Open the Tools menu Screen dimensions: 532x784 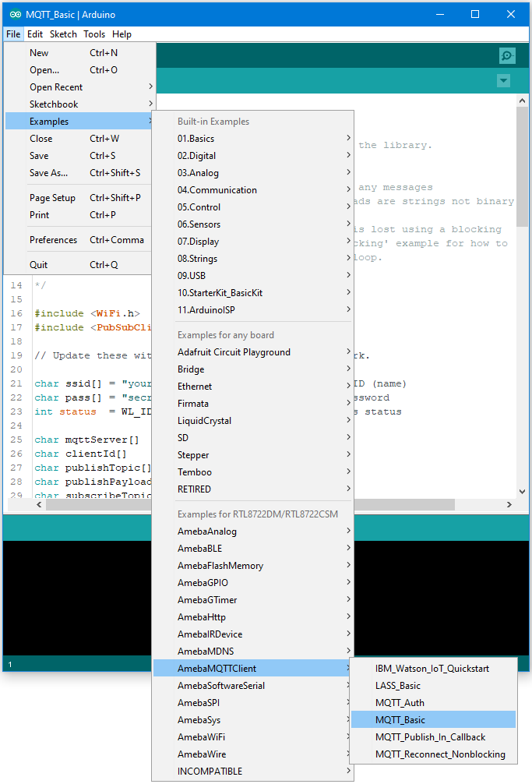(94, 34)
